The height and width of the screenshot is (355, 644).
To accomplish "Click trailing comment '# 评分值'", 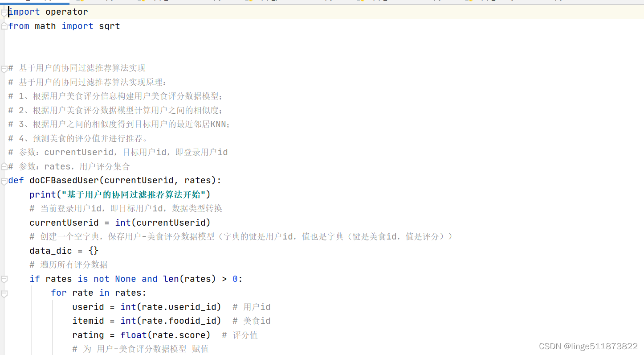I will [240, 335].
